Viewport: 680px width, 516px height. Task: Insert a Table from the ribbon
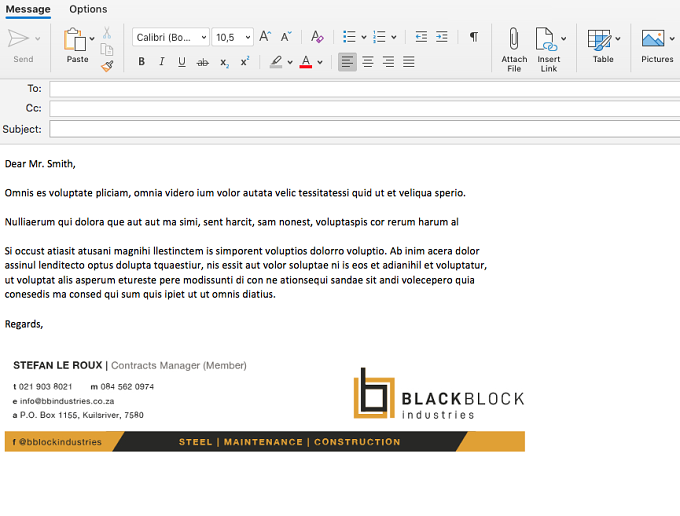click(603, 46)
